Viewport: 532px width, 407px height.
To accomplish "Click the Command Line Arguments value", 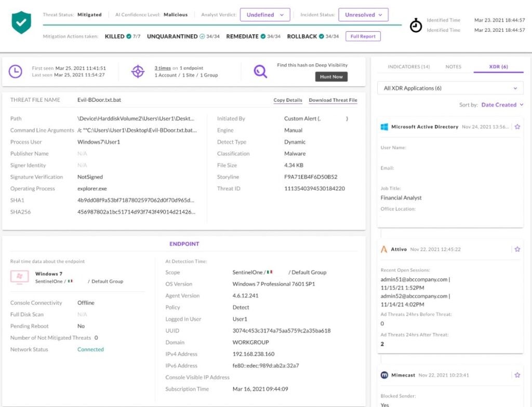I will (x=137, y=130).
